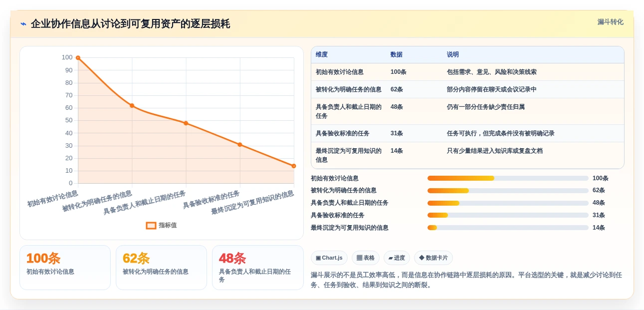Click table value 14条

click(x=397, y=151)
